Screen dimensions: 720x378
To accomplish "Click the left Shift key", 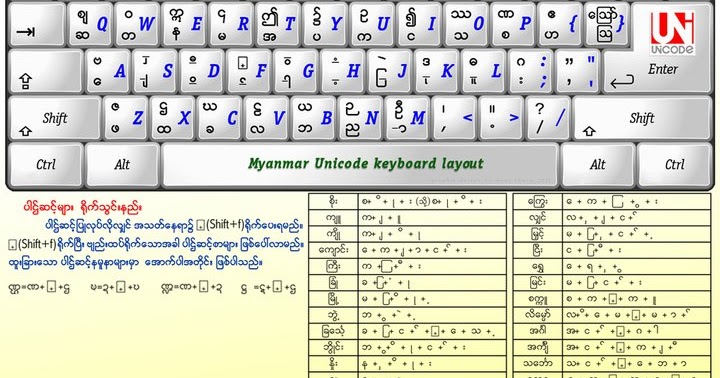I will pos(55,118).
